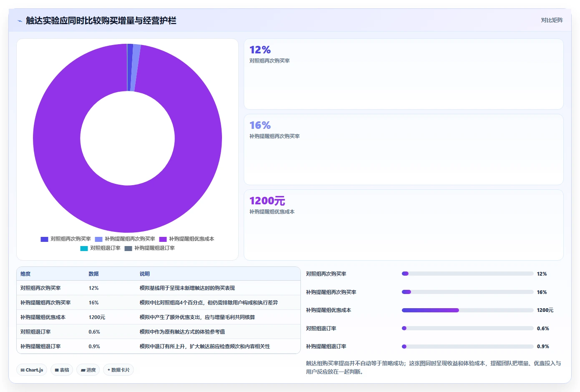Select table cell 对照组退订率
The height and width of the screenshot is (392, 580).
point(35,332)
